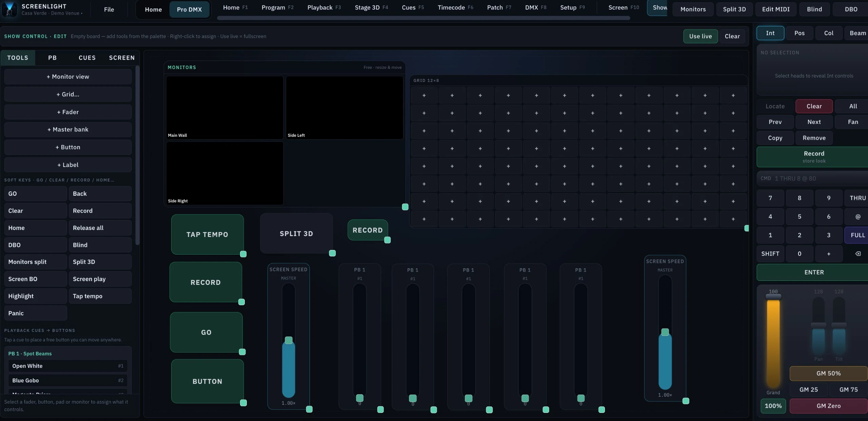Image resolution: width=868 pixels, height=421 pixels.
Task: Click the Release all soft key
Action: (100, 228)
